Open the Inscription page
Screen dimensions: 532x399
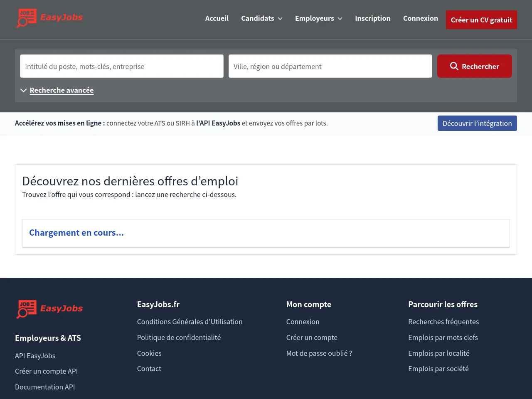(x=373, y=18)
